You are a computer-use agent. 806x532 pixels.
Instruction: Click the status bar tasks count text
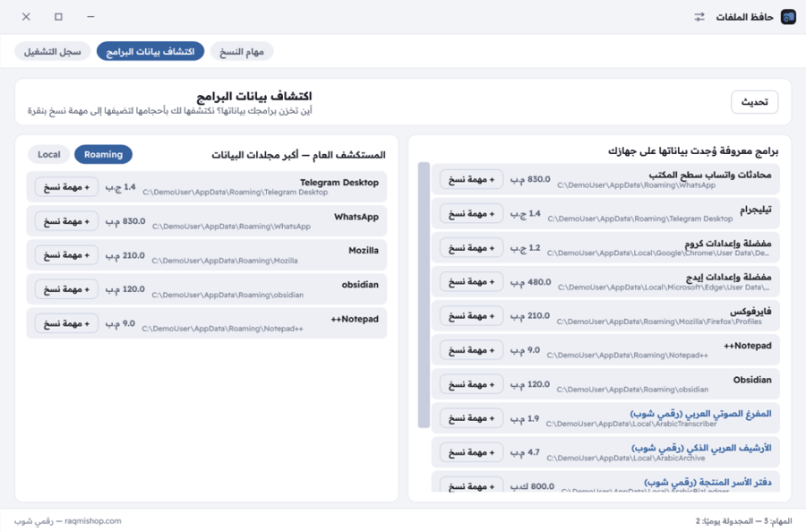(744, 521)
